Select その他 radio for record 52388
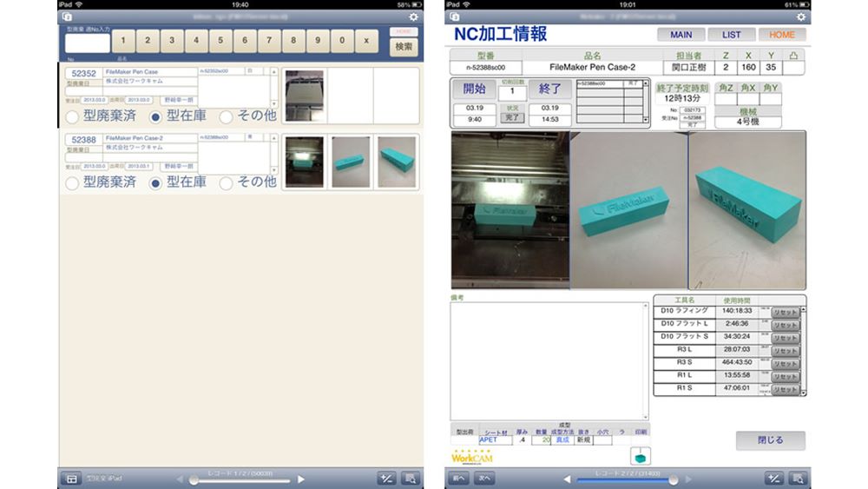 (x=226, y=184)
